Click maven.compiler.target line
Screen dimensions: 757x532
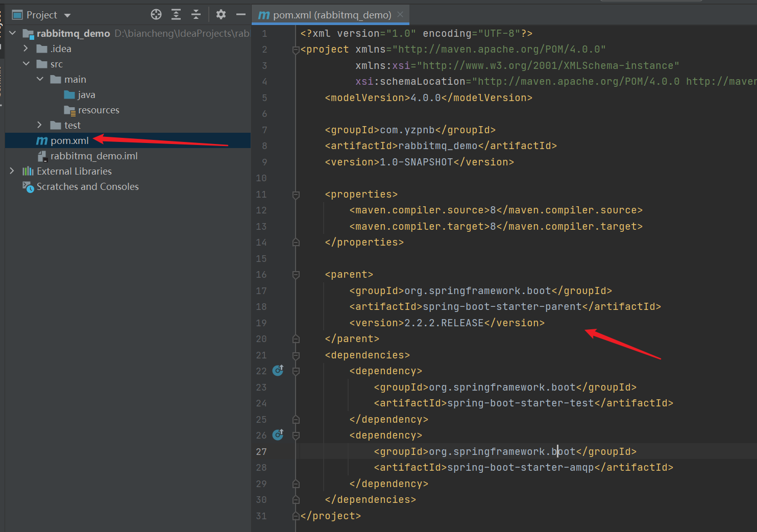(496, 226)
